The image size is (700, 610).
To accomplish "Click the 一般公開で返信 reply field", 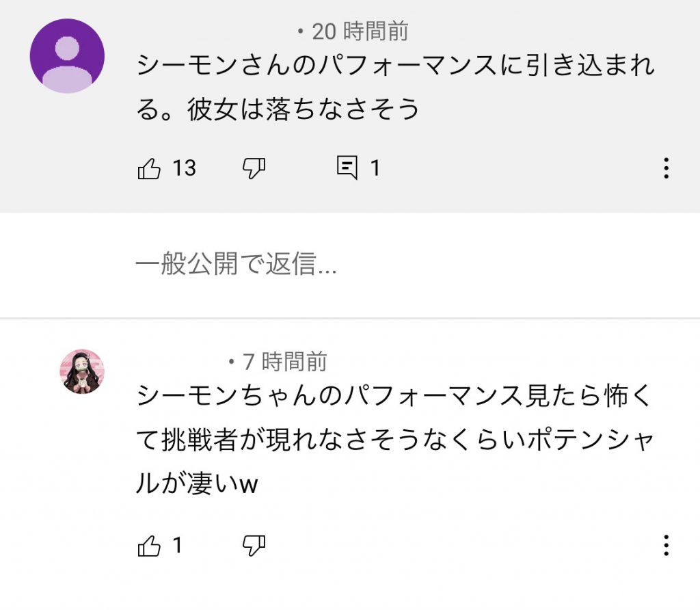I will pyautogui.click(x=237, y=265).
